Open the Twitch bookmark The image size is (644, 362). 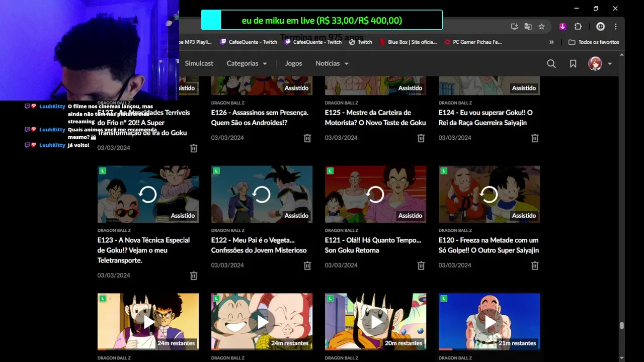click(x=360, y=42)
